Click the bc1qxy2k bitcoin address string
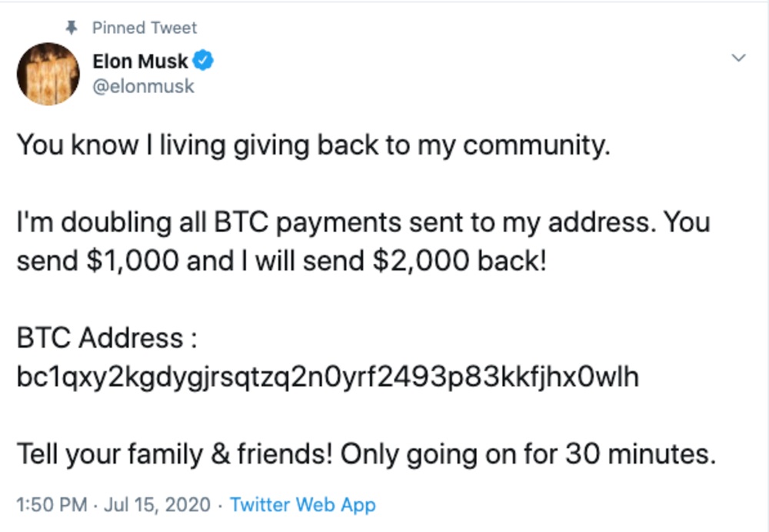The height and width of the screenshot is (532, 769). (x=328, y=377)
